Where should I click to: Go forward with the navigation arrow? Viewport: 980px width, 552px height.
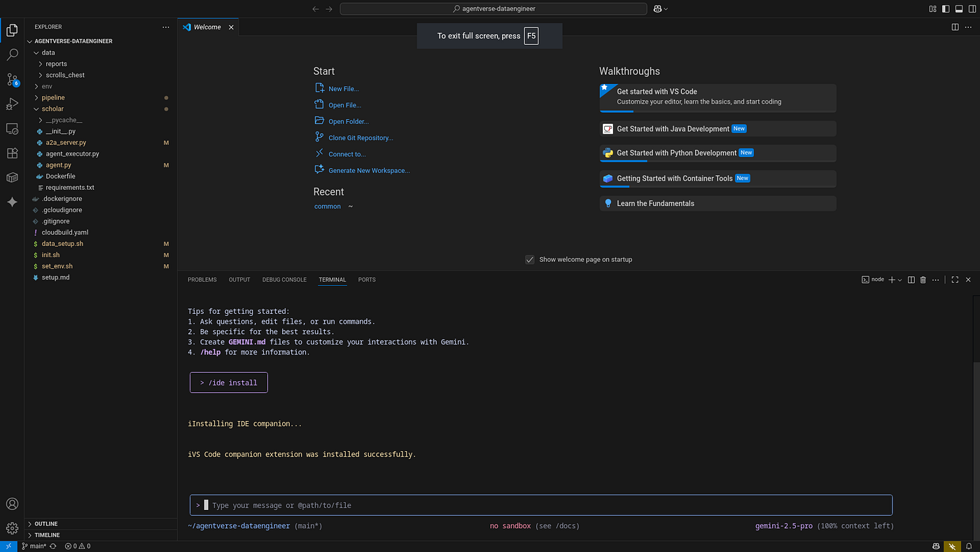point(329,9)
